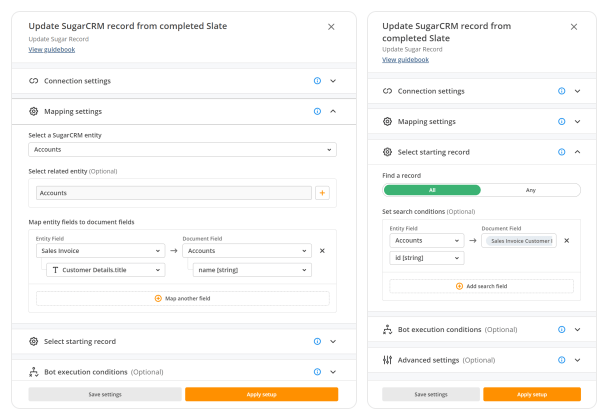Click info icon for Select starting record in left panel

317,341
